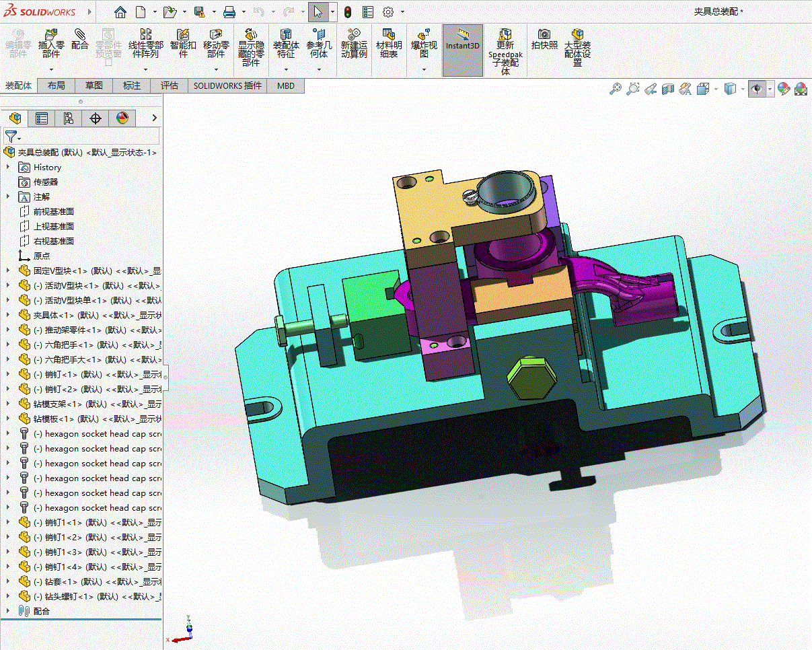The image size is (812, 650).
Task: Open dropdown arrow under 插入零部件
Action: coord(51,69)
